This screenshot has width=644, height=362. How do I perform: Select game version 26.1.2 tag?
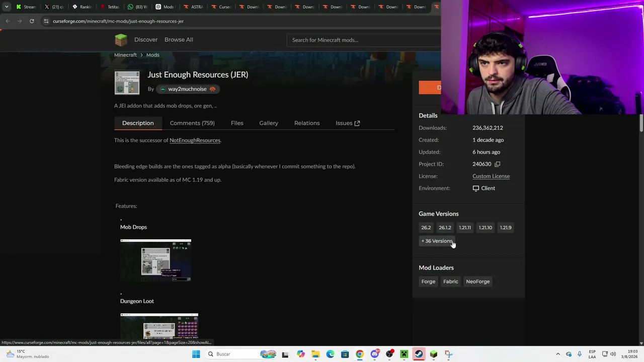click(445, 228)
